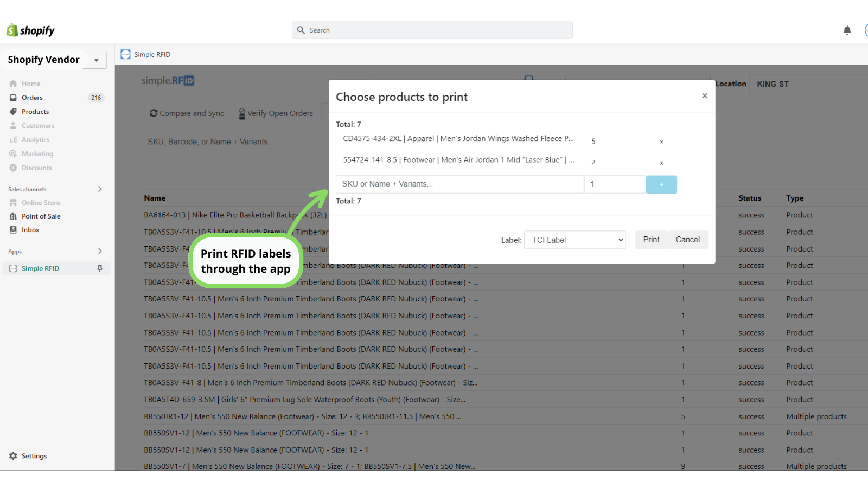Open the KING ST location dropdown
Viewport: 868px width, 488px height.
point(808,84)
